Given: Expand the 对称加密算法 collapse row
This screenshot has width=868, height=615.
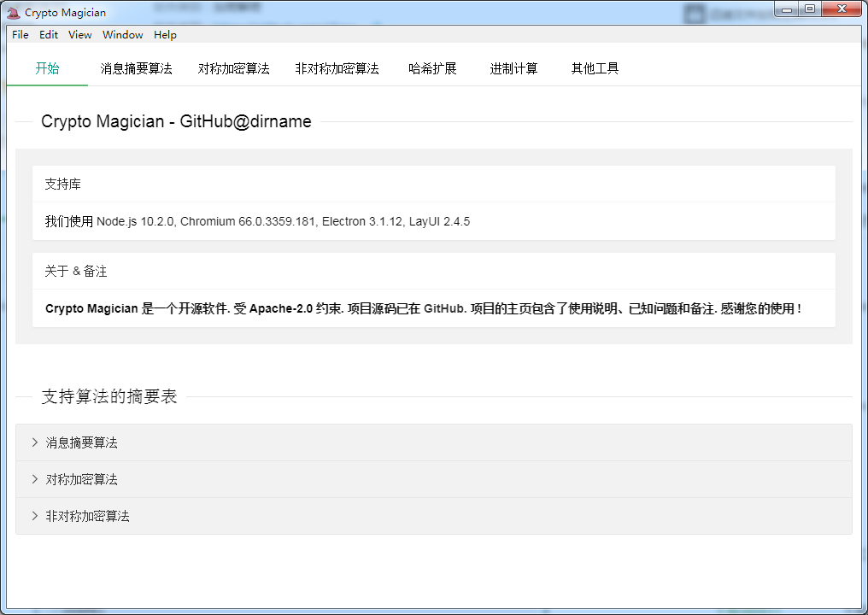Looking at the screenshot, I should [434, 479].
